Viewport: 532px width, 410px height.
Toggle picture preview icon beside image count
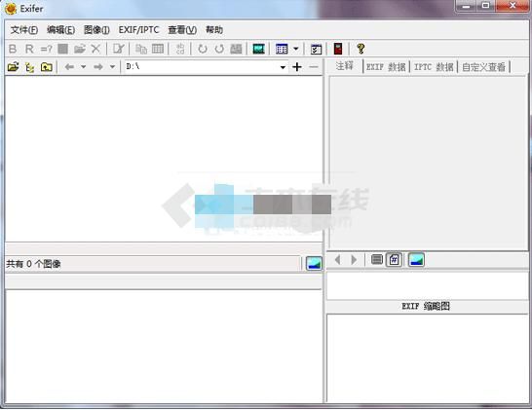click(x=314, y=263)
